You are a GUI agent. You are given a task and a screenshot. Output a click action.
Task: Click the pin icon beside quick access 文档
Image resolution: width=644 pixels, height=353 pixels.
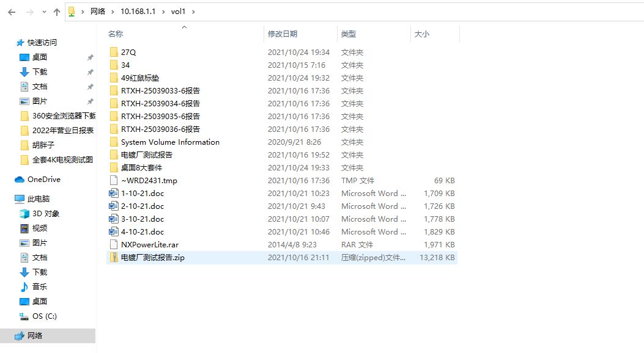pos(91,87)
